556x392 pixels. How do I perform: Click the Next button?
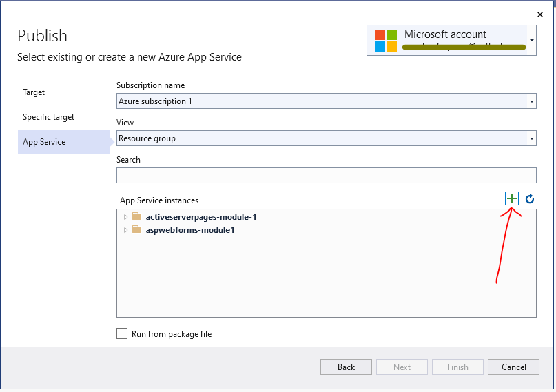[x=402, y=367]
